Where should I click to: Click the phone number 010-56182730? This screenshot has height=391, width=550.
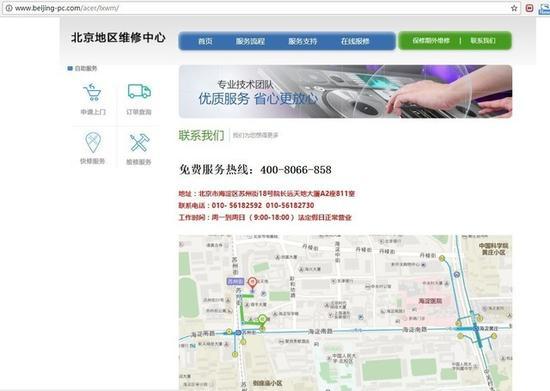290,205
